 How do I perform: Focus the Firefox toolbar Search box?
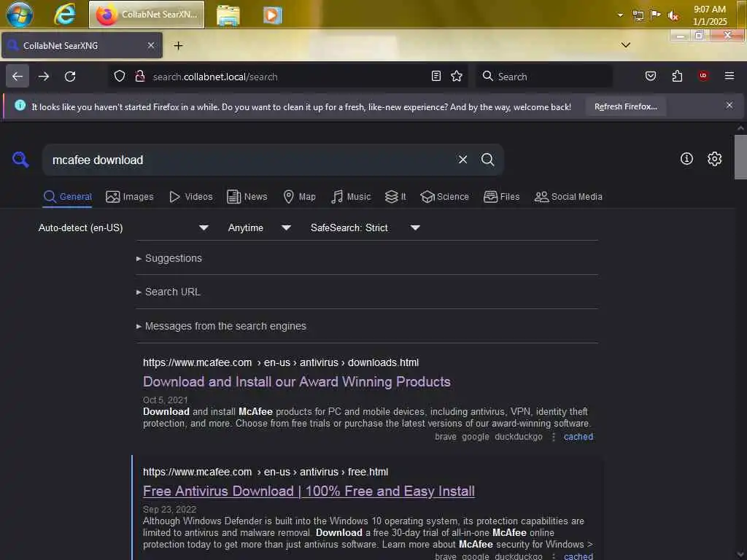click(x=544, y=76)
